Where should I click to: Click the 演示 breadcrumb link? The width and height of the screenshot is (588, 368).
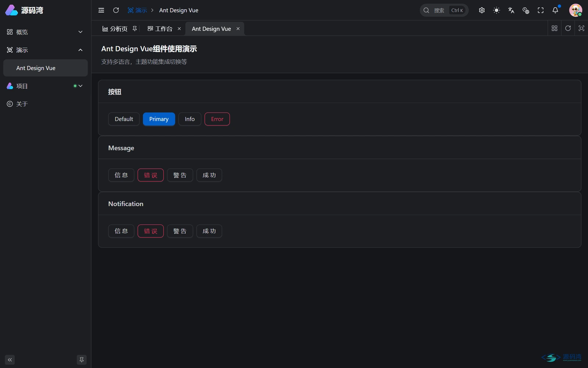(137, 10)
